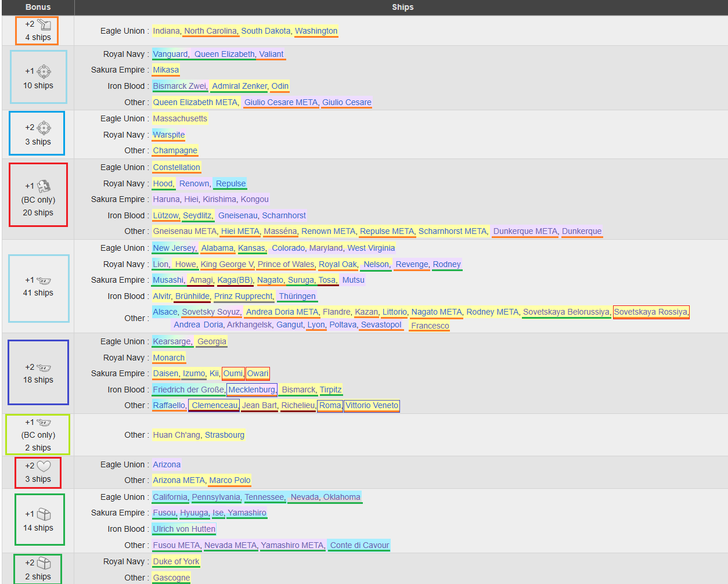The width and height of the screenshot is (728, 584).
Task: Click the firepower gun icon in the 41 ships row
Action: coord(44,280)
